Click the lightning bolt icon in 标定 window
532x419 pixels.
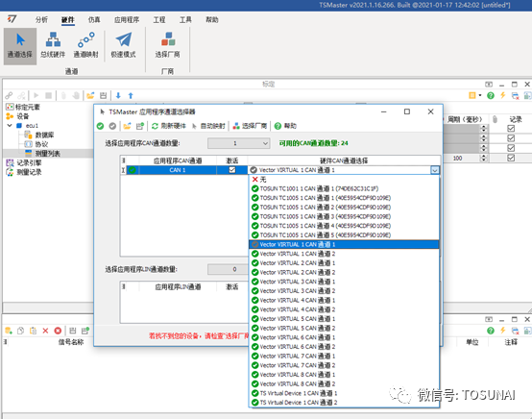click(503, 95)
